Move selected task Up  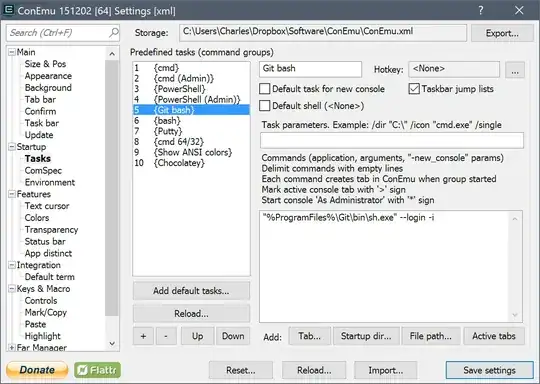pos(197,336)
